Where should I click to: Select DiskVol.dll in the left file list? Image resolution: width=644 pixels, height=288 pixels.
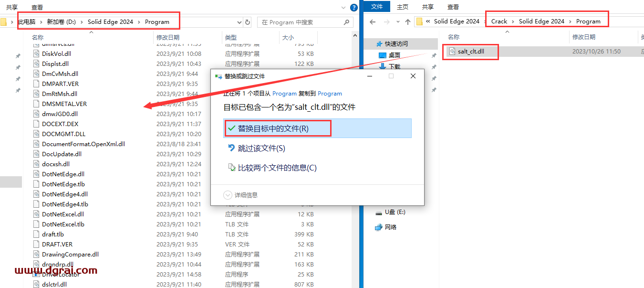[56, 53]
